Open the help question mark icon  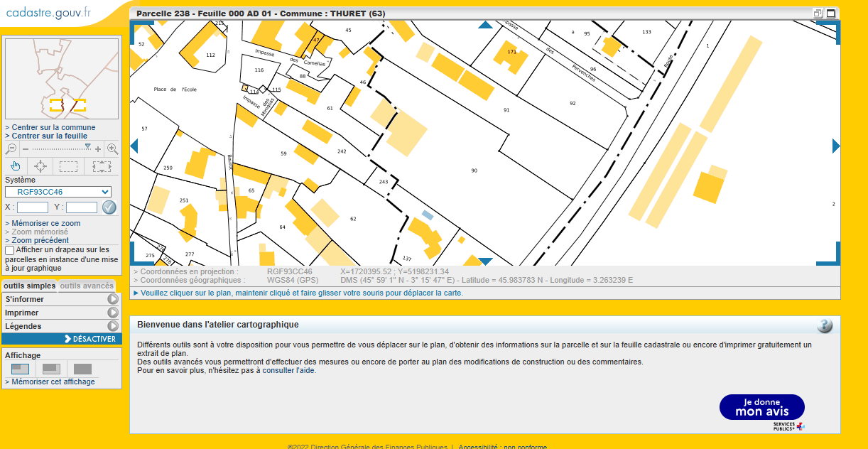[x=824, y=325]
